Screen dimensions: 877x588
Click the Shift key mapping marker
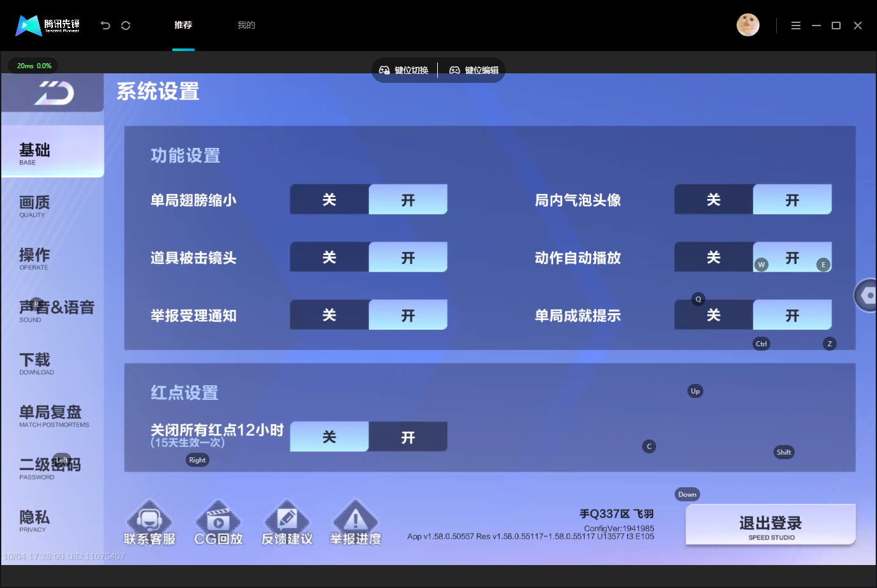(x=784, y=452)
